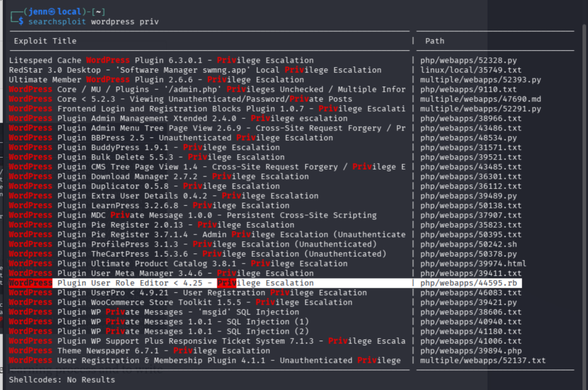Click the path php/webapps/40940.txt

point(471,322)
